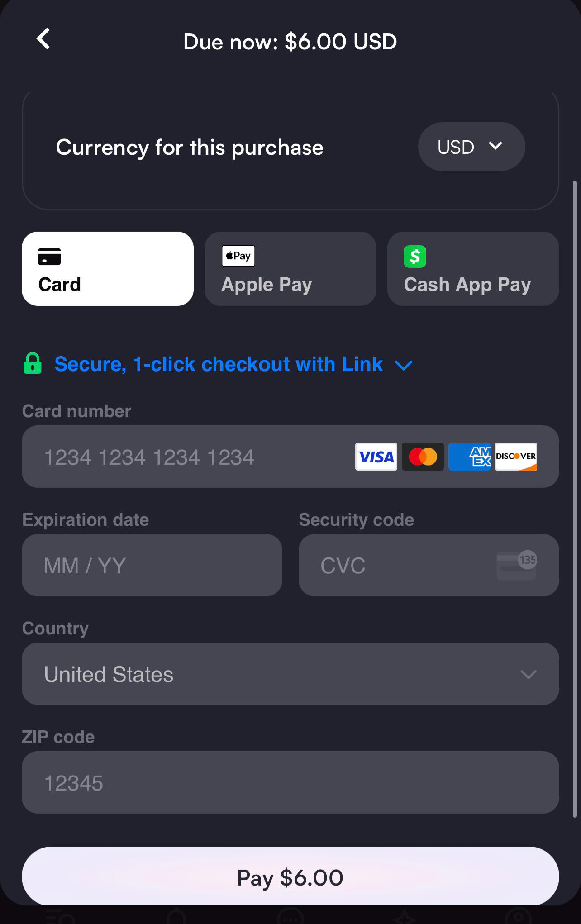Click the American Express logo
The width and height of the screenshot is (581, 924).
pos(469,457)
